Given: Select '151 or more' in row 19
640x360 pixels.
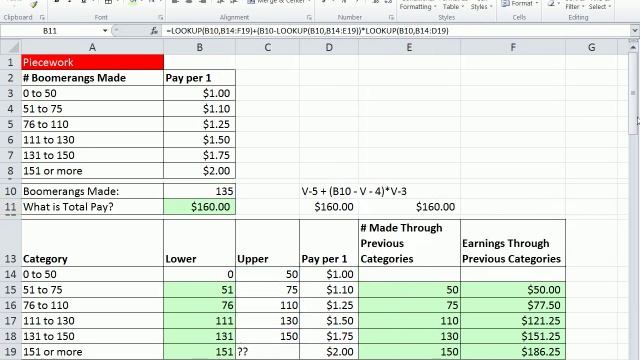Looking at the screenshot, I should tap(92, 352).
